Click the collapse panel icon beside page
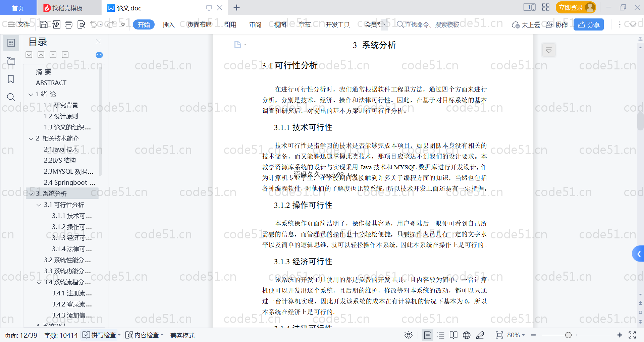Viewport: 644px width, 342px height. [549, 50]
